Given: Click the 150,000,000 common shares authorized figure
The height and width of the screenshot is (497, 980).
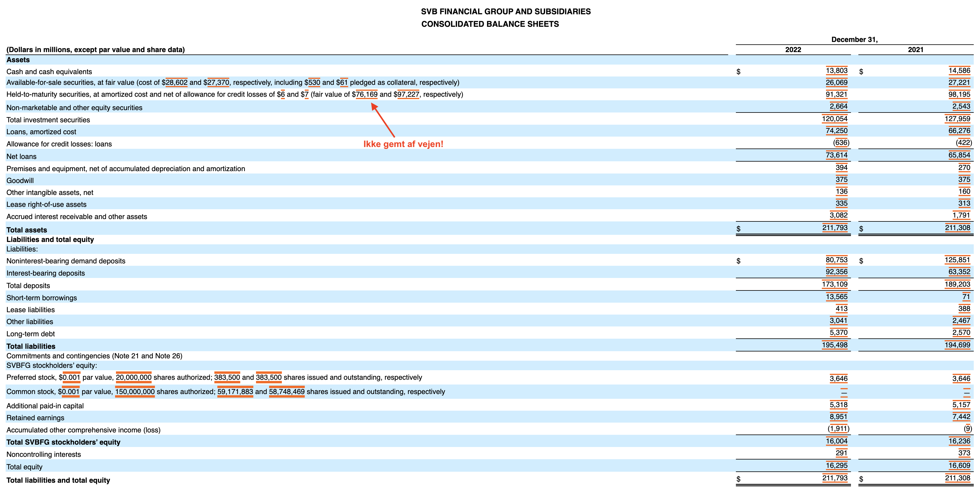Looking at the screenshot, I should click(x=135, y=392).
